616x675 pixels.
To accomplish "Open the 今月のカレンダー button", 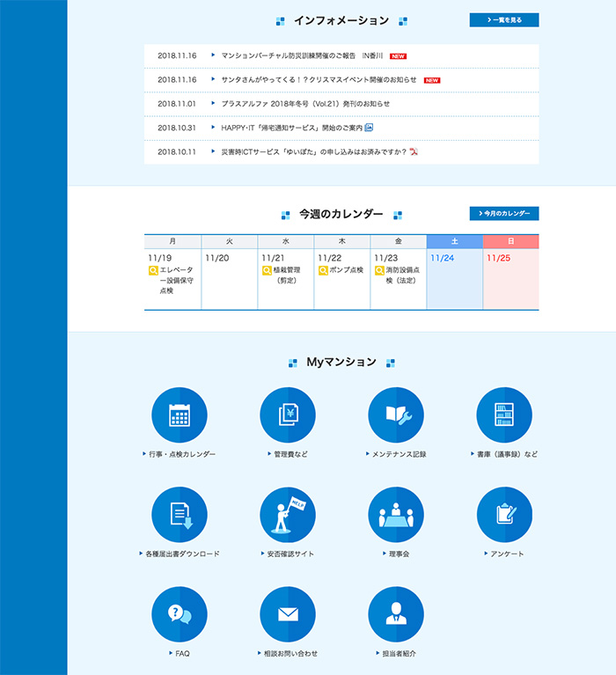I will coord(504,214).
